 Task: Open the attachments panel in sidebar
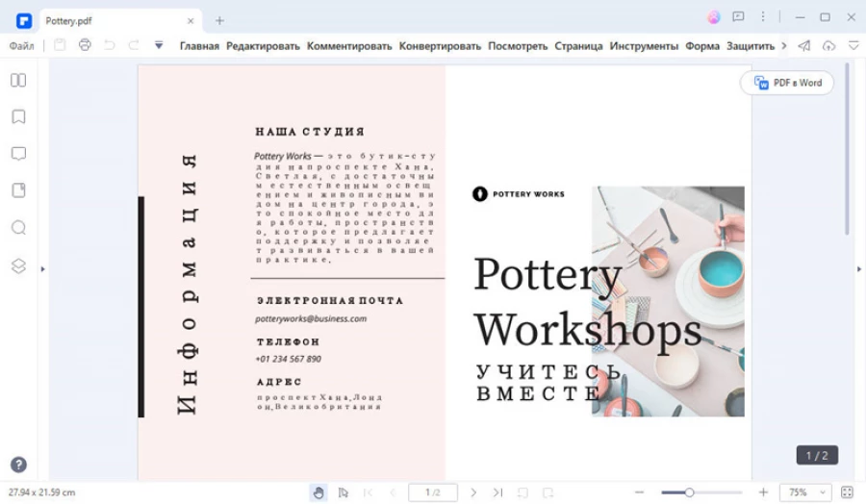click(18, 190)
